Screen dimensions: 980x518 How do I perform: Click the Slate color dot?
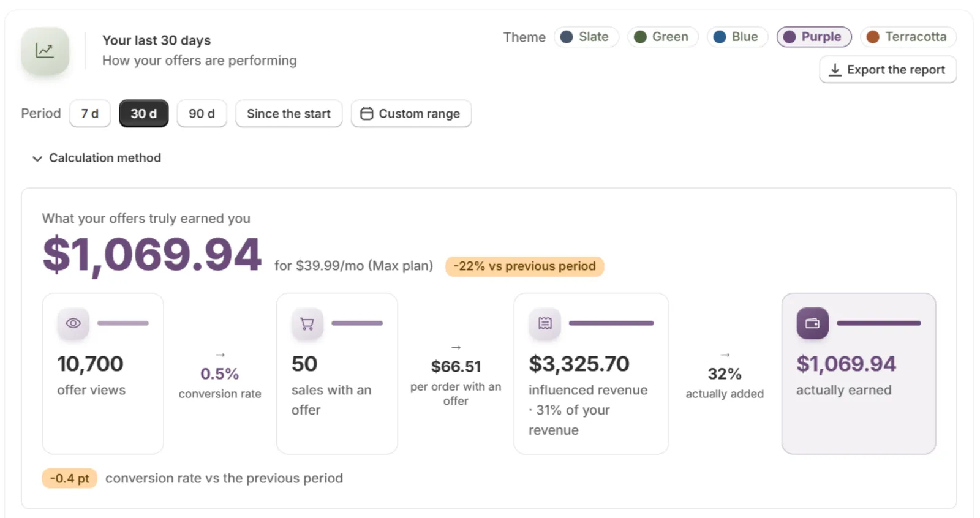click(567, 37)
